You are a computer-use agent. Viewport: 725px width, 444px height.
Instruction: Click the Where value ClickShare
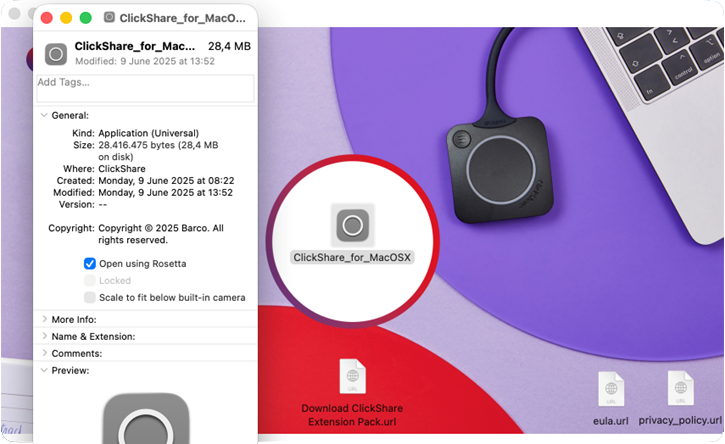click(122, 169)
